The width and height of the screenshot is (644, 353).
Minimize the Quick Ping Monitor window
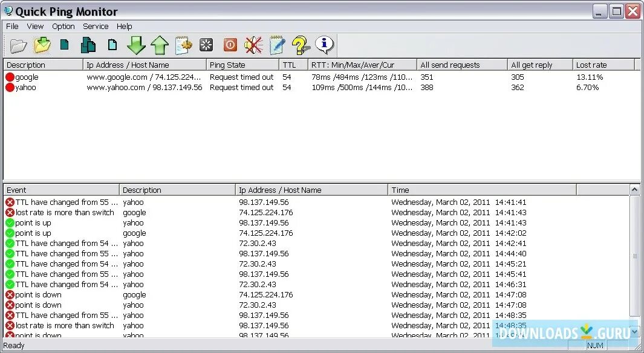click(600, 11)
